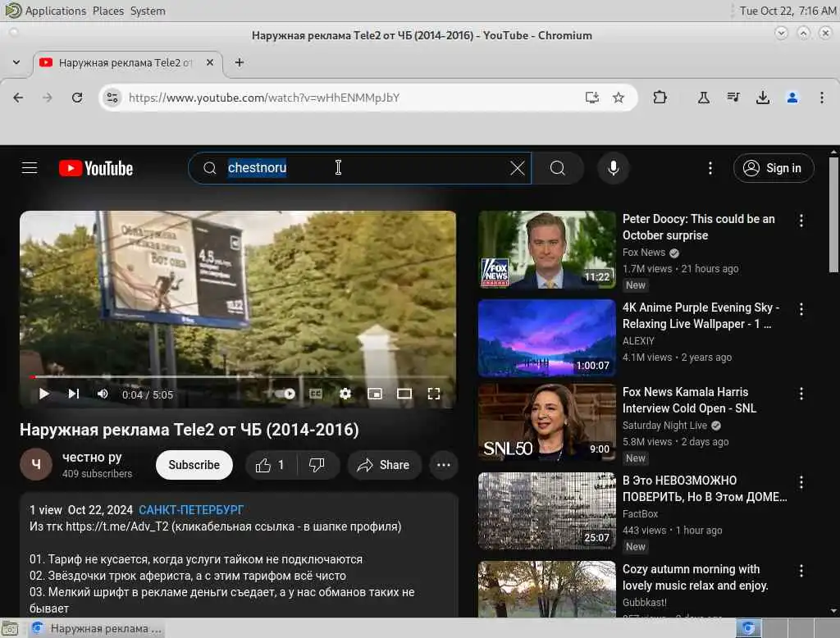Subscribe to честно ру channel
The height and width of the screenshot is (638, 840).
click(194, 465)
